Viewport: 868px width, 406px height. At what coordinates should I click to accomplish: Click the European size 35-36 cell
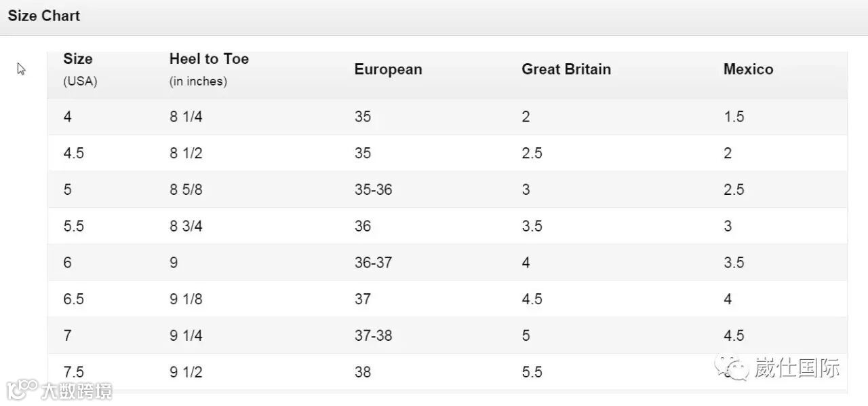click(x=373, y=189)
